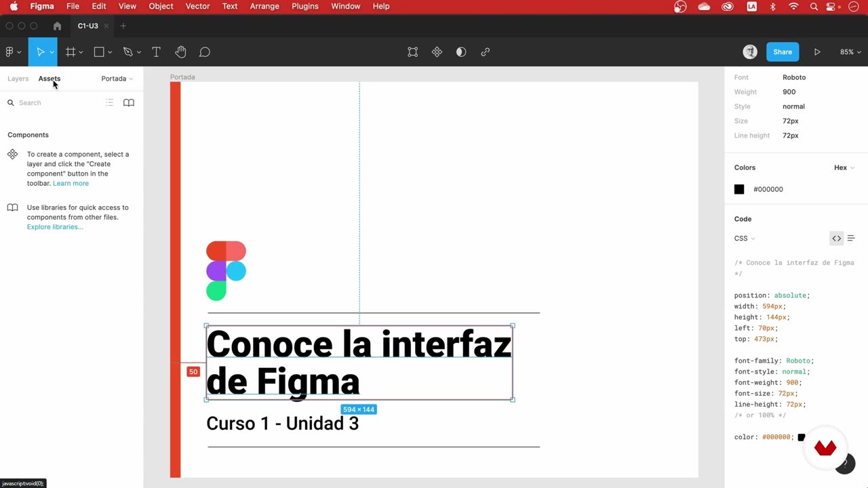Open the Vector menu
The width and height of the screenshot is (868, 488).
[197, 6]
